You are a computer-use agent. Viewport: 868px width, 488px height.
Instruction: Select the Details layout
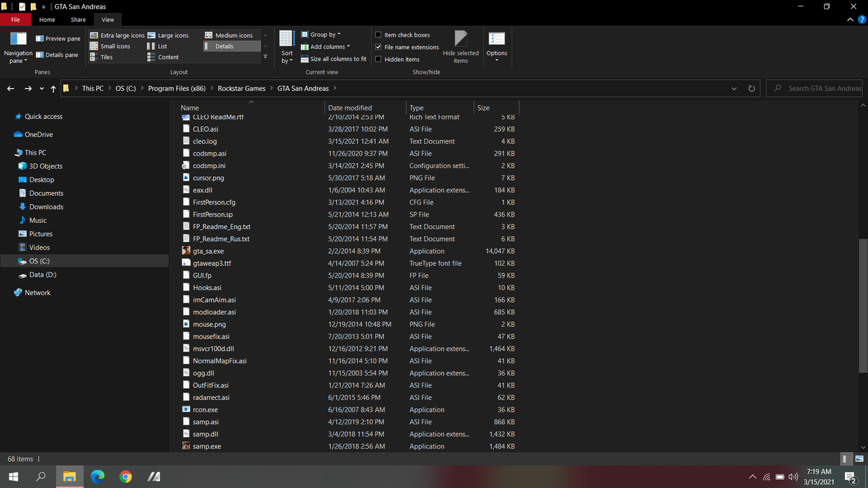pos(232,46)
